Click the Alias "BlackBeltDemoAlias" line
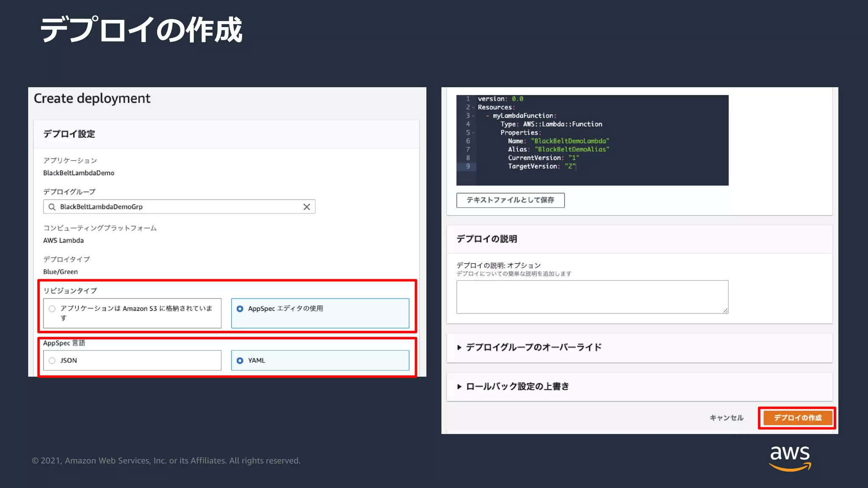 (x=559, y=150)
